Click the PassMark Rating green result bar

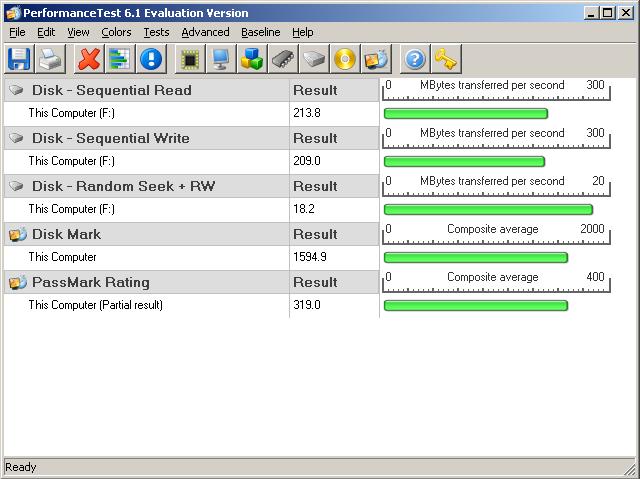pyautogui.click(x=476, y=306)
